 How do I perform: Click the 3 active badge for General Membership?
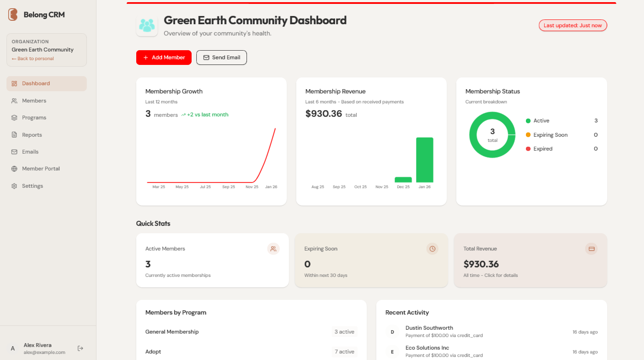pos(344,331)
